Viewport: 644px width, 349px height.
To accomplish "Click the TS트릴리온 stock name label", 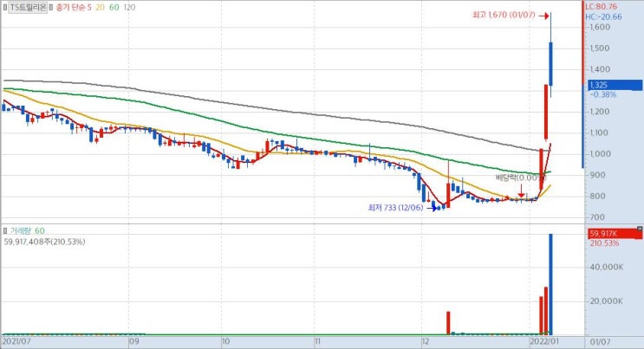I will [x=29, y=8].
